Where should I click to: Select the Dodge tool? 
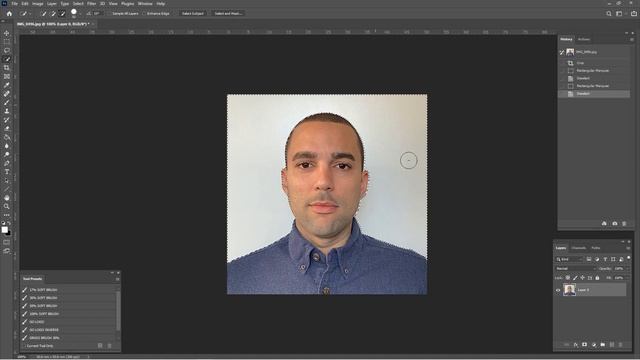point(7,154)
